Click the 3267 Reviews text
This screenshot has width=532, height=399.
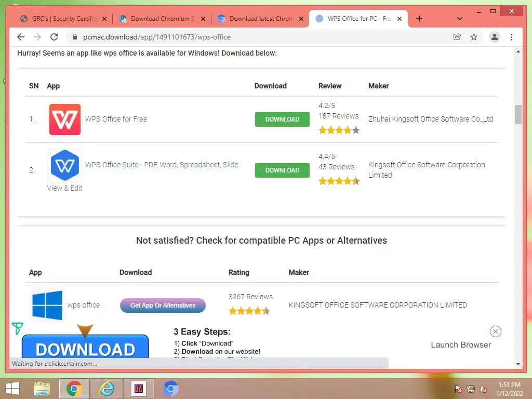click(250, 297)
